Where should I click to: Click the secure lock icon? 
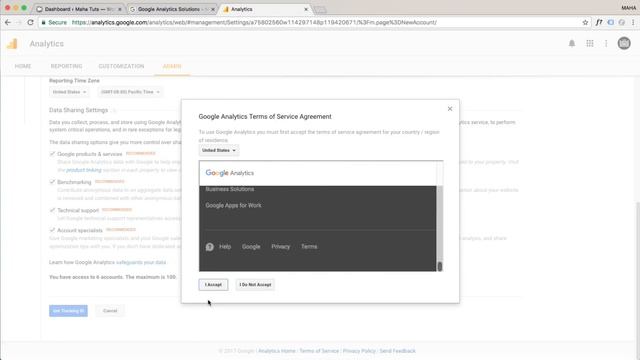(x=43, y=22)
